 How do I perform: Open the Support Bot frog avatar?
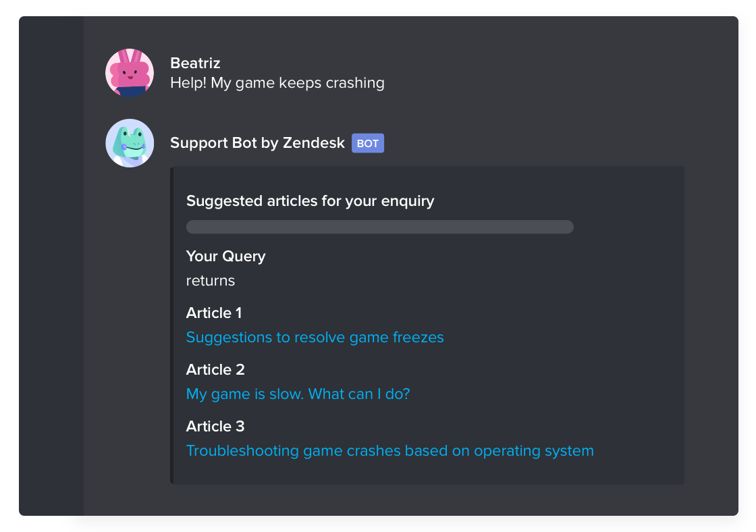pyautogui.click(x=130, y=143)
